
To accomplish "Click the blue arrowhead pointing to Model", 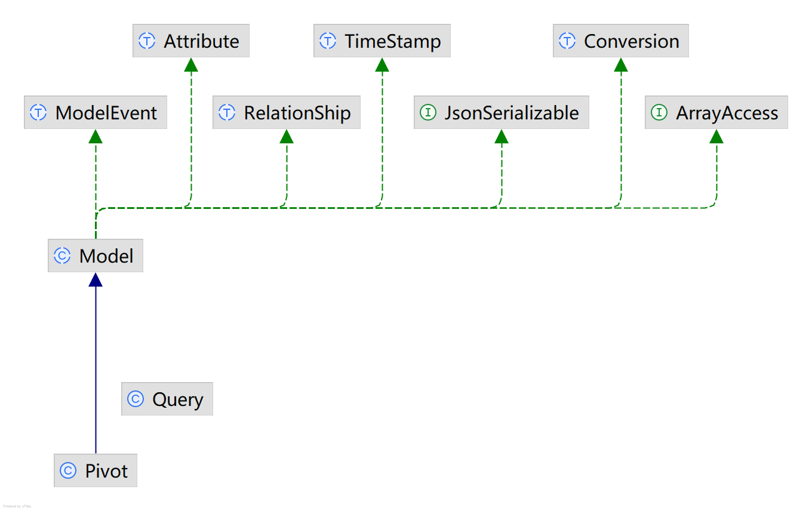I will (96, 279).
